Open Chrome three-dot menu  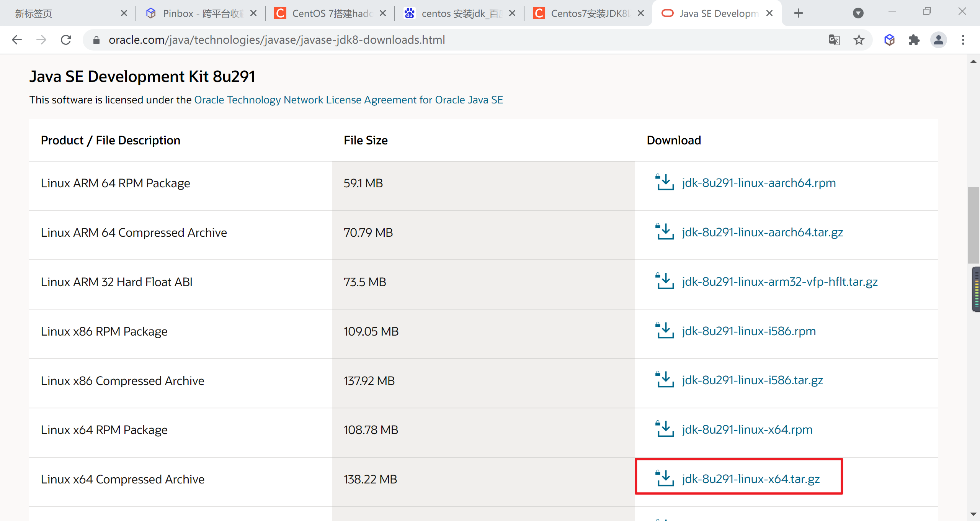(963, 40)
